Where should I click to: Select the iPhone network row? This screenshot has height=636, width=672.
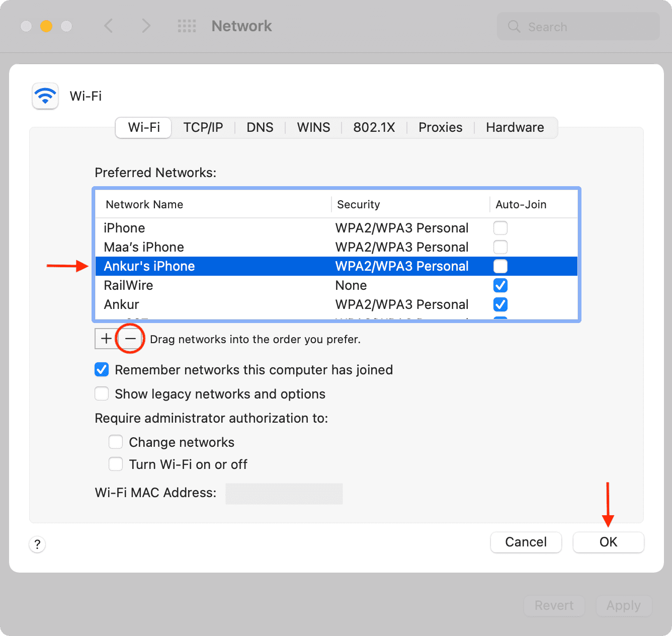point(337,228)
